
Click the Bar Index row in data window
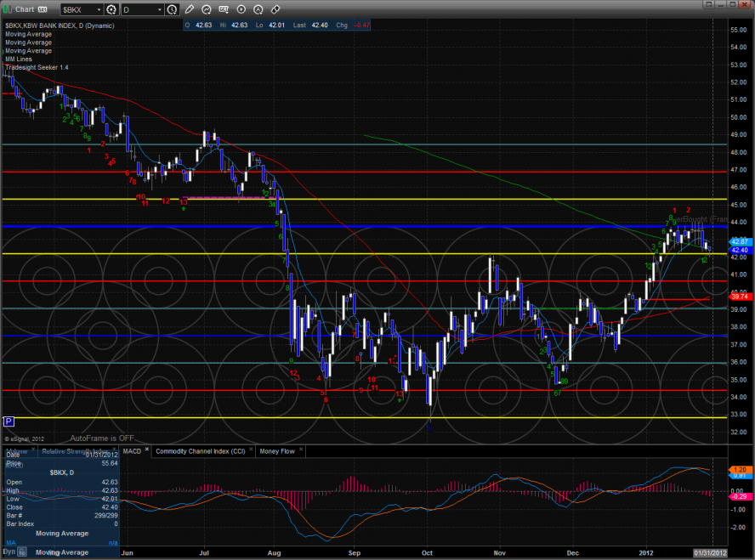click(61, 524)
